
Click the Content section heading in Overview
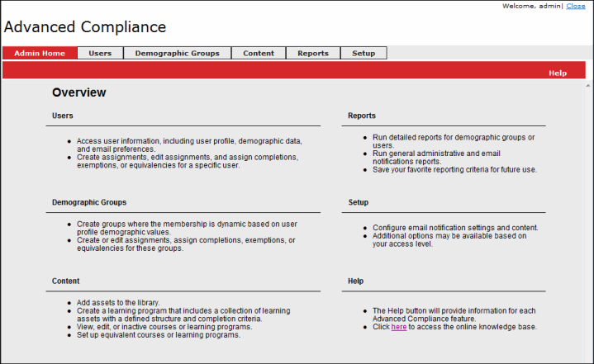(65, 281)
